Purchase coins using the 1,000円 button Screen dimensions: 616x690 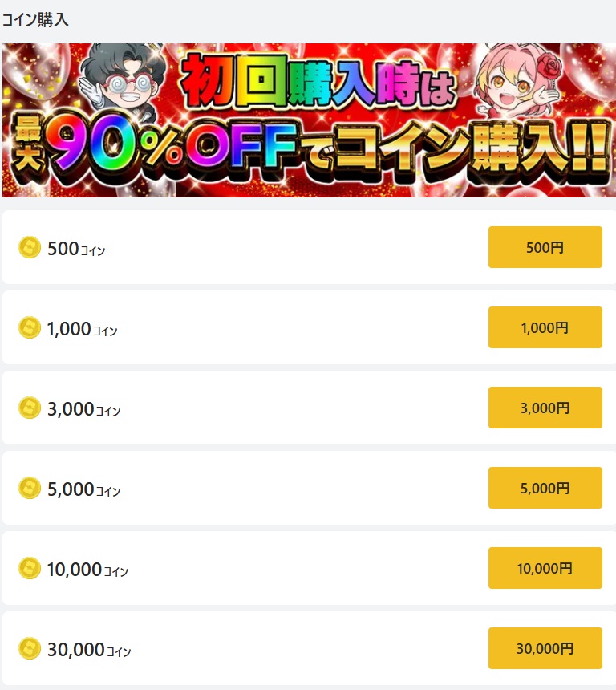(545, 327)
